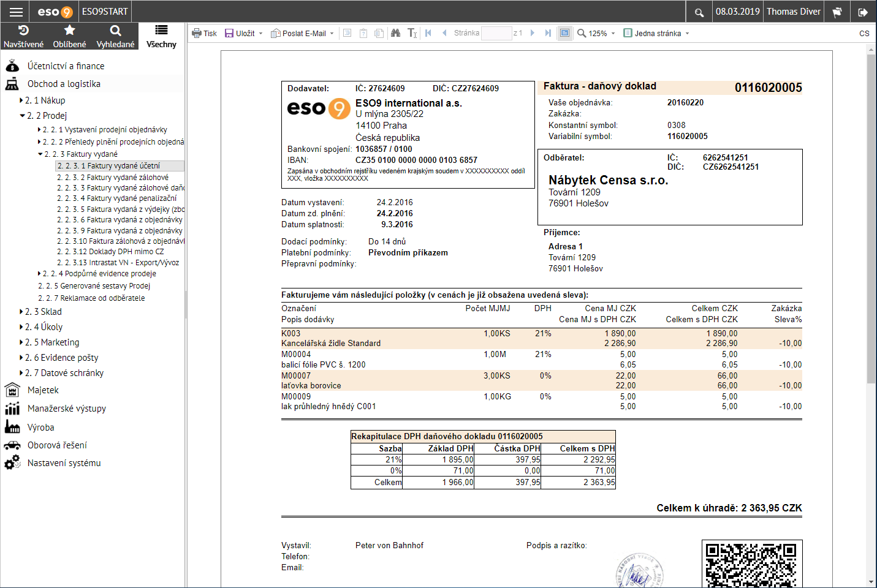Open 2.2.3.13 Intrastat VN - Export/Vývoz

[118, 263]
